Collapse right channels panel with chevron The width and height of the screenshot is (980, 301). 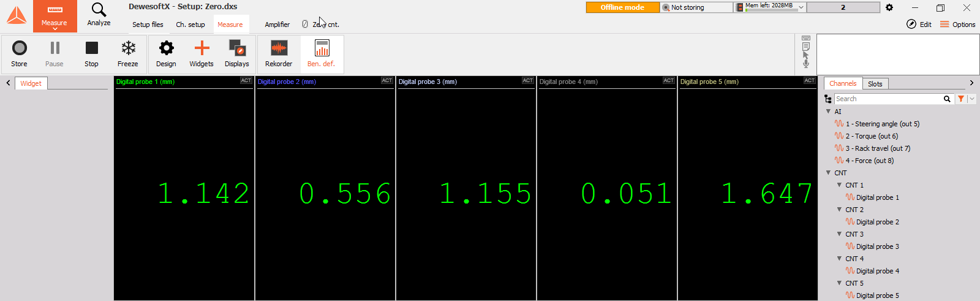tap(971, 83)
